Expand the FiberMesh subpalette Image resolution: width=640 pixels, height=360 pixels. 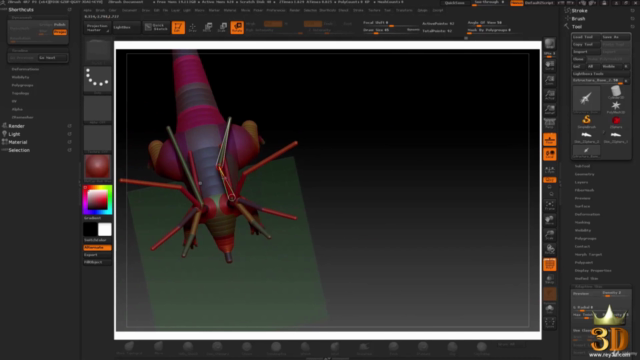584,190
